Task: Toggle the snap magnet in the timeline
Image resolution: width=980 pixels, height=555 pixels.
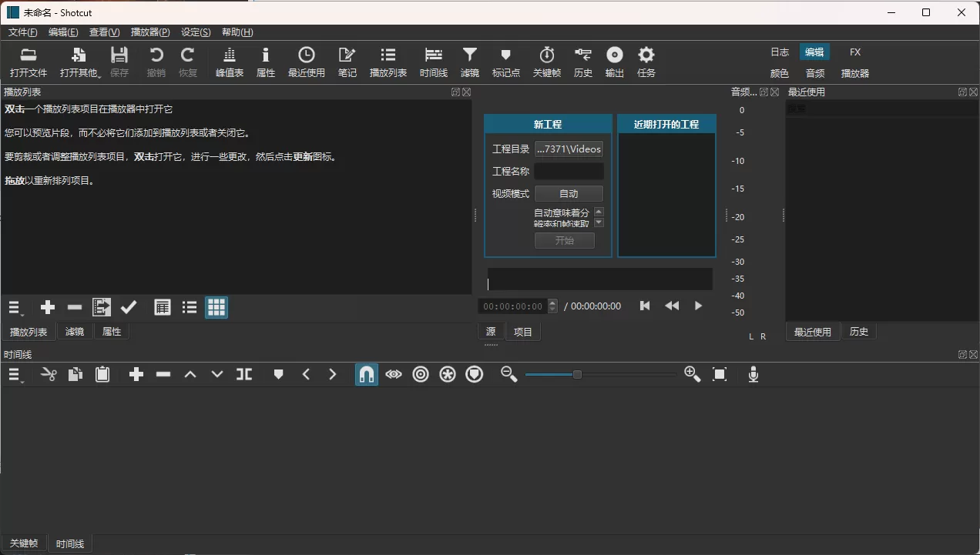Action: pos(367,374)
